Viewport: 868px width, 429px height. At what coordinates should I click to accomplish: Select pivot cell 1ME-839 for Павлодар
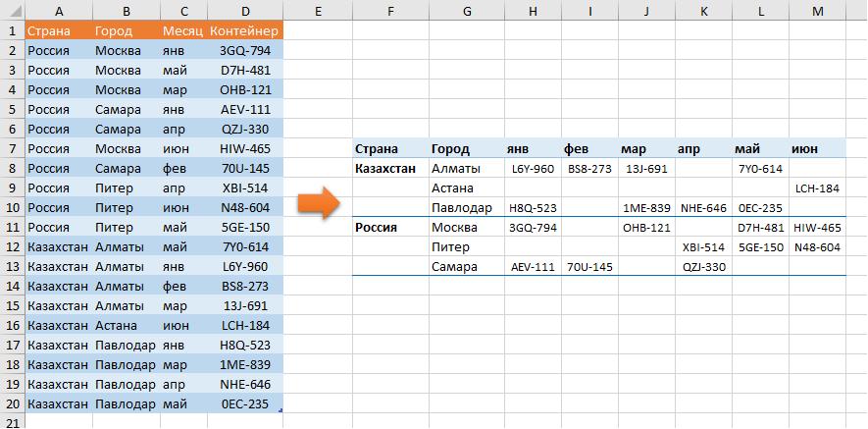click(646, 208)
